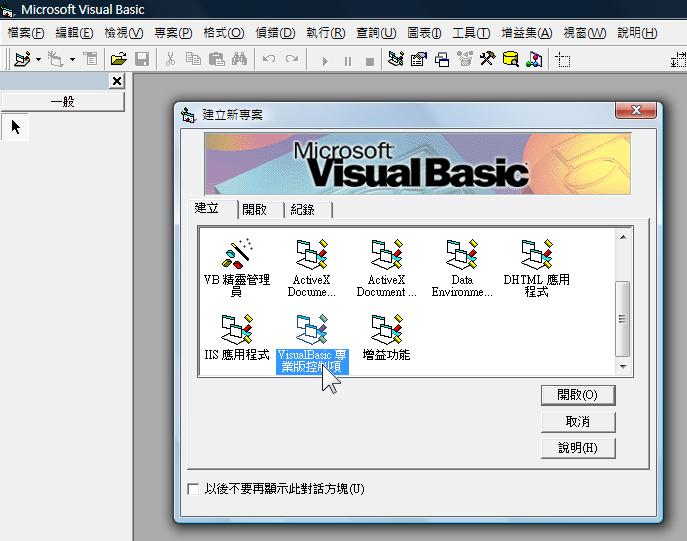Check 以後不要再顯示此對話方塊(U) checkbox
The image size is (687, 541).
click(x=193, y=489)
